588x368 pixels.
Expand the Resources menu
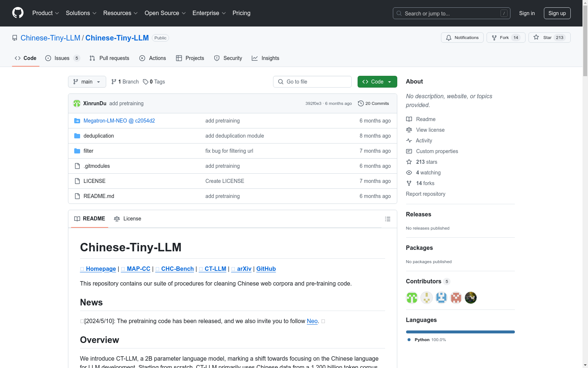(x=121, y=13)
